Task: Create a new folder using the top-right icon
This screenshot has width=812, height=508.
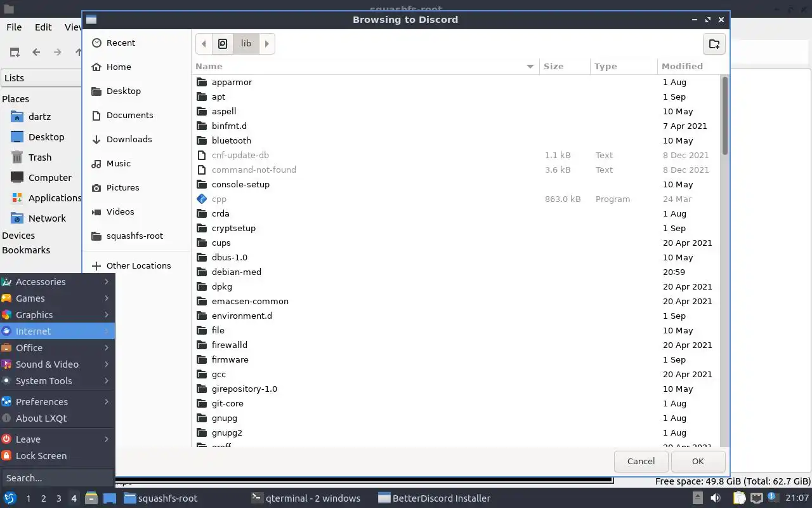Action: [x=714, y=44]
